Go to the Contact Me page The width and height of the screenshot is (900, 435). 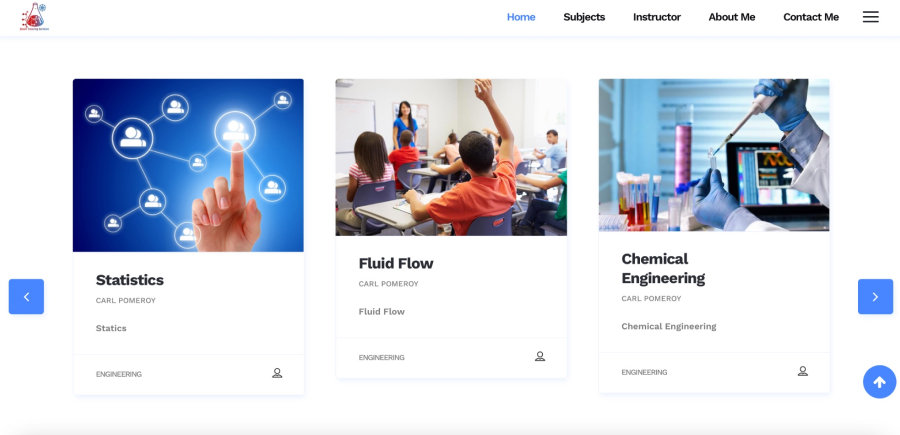point(811,17)
